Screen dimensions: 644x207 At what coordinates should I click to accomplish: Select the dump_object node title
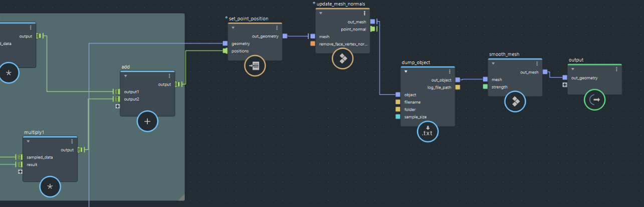(x=416, y=62)
